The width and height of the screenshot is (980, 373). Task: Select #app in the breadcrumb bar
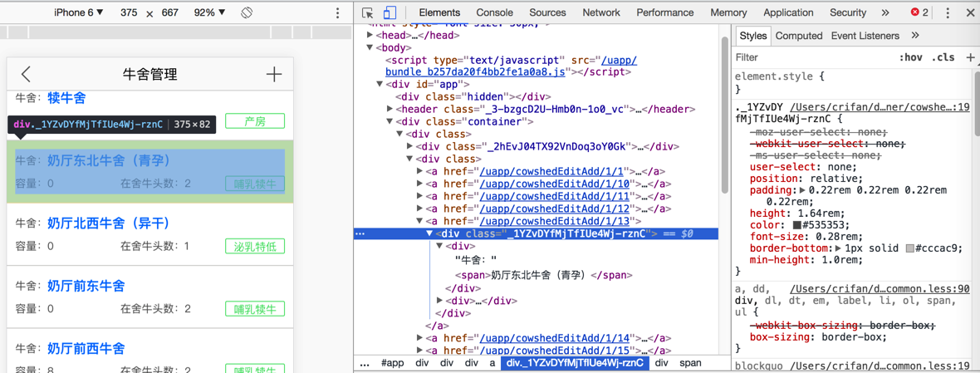[x=393, y=362]
